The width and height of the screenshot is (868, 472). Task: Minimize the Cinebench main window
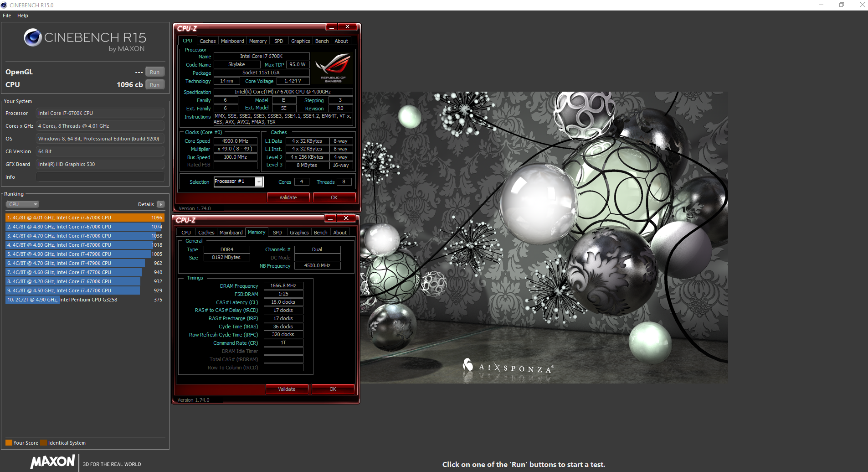click(x=821, y=5)
